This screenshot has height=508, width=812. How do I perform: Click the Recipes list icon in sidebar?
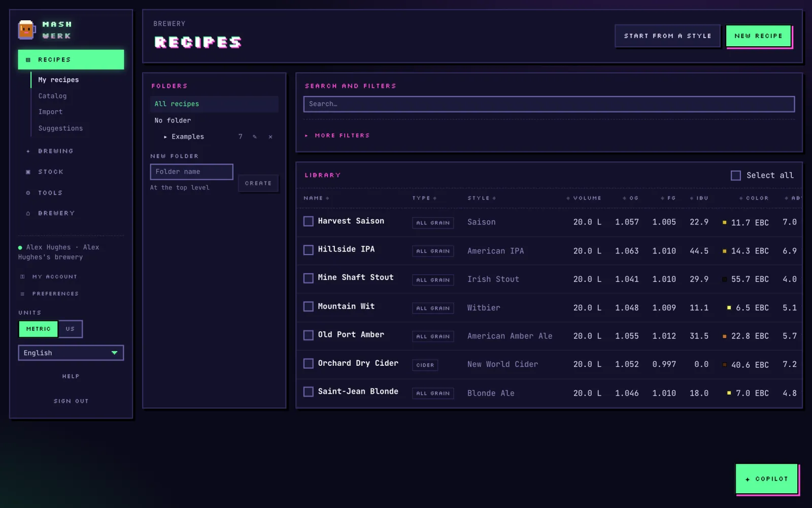tap(28, 60)
